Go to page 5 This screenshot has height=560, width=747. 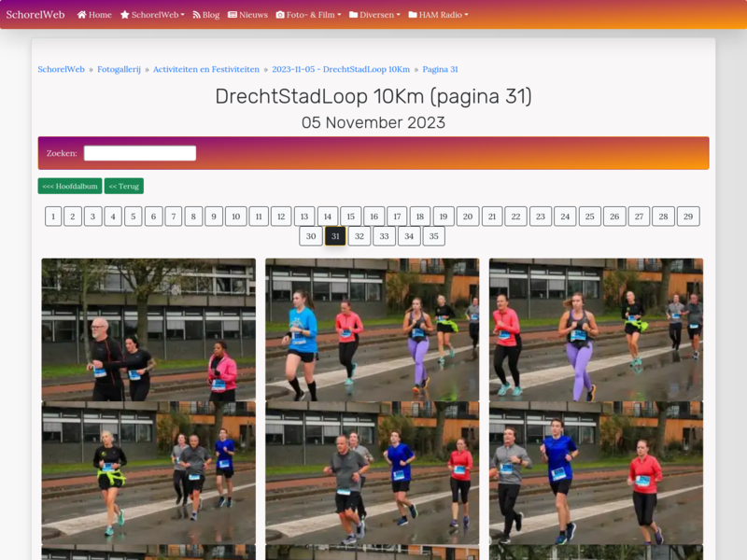click(134, 217)
